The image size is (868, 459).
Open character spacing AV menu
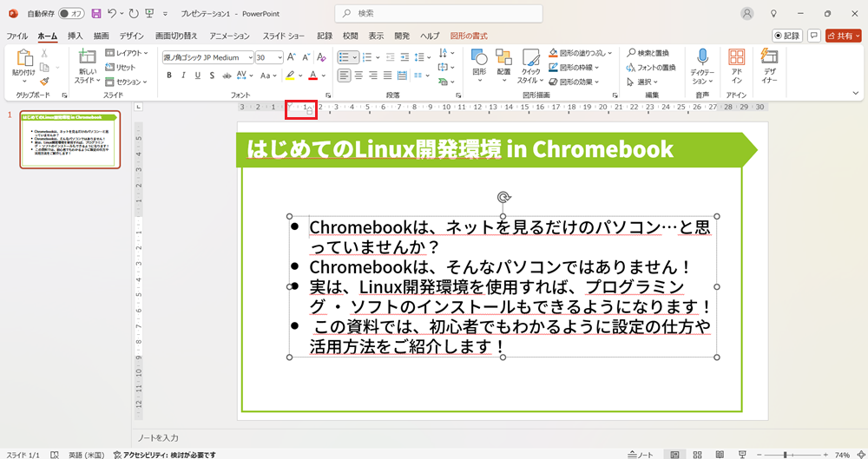(x=244, y=75)
